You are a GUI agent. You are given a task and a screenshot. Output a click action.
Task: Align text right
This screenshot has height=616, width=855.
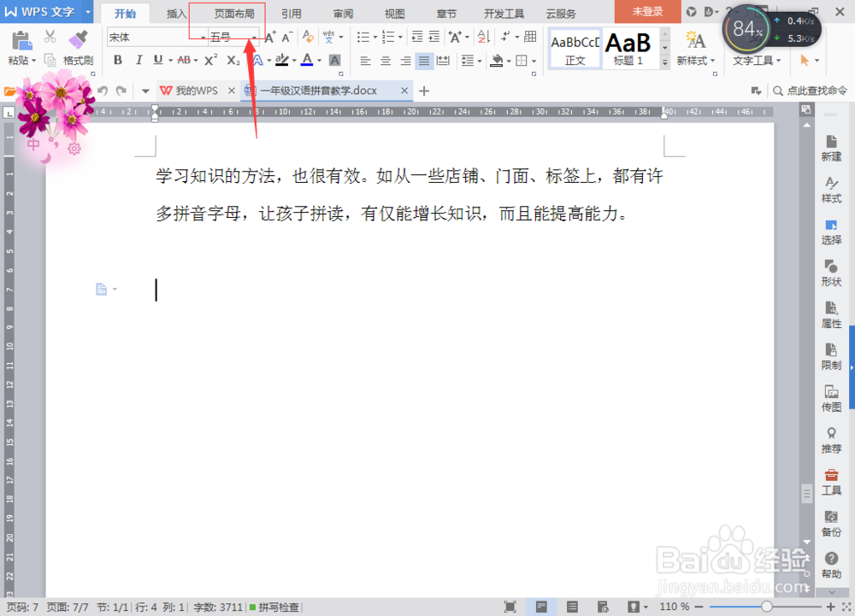[x=405, y=61]
